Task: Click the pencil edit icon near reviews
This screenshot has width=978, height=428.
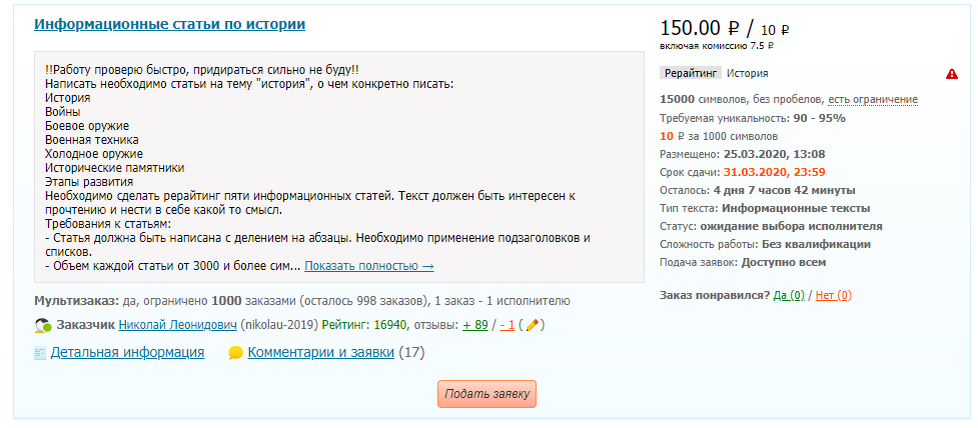Action: click(x=532, y=325)
